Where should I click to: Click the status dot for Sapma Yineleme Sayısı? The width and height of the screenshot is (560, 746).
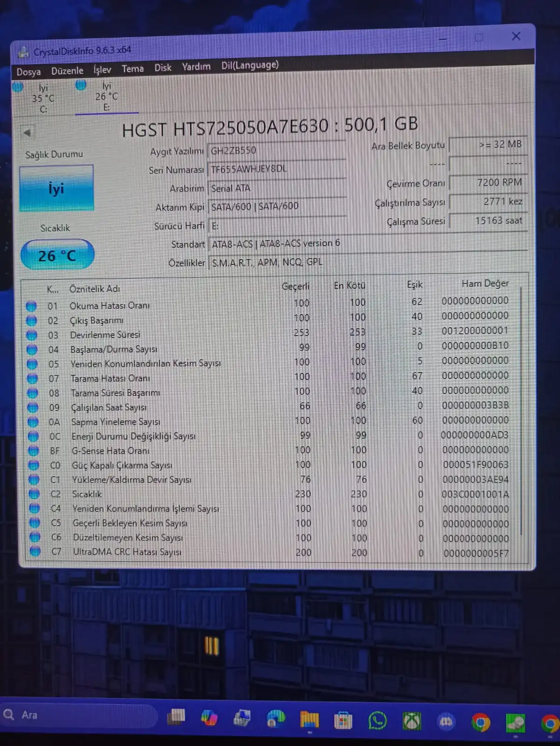[33, 422]
